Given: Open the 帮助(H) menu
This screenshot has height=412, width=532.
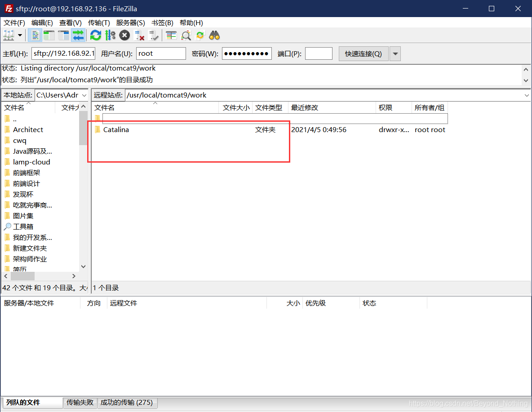Looking at the screenshot, I should click(191, 23).
